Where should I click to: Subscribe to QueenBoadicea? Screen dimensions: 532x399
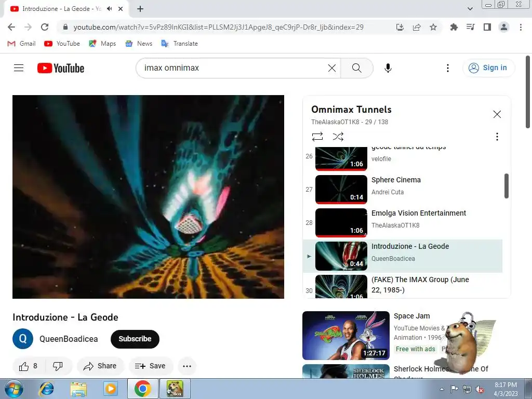135,339
